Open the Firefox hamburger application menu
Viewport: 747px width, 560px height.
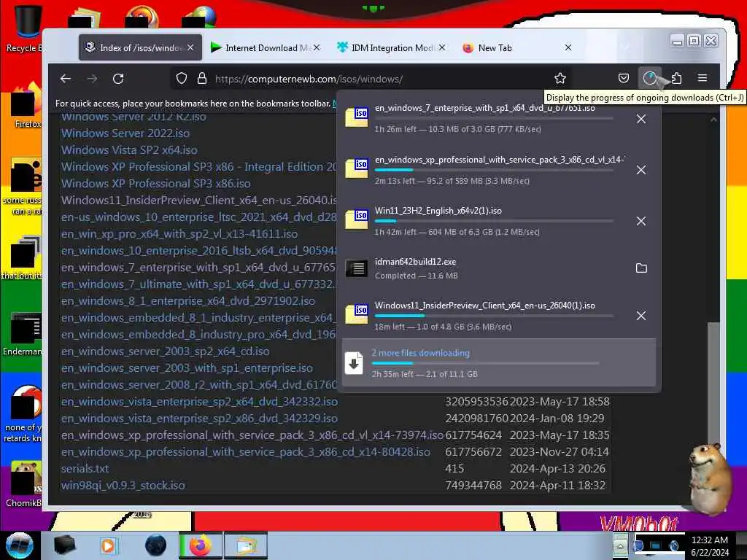tap(703, 78)
